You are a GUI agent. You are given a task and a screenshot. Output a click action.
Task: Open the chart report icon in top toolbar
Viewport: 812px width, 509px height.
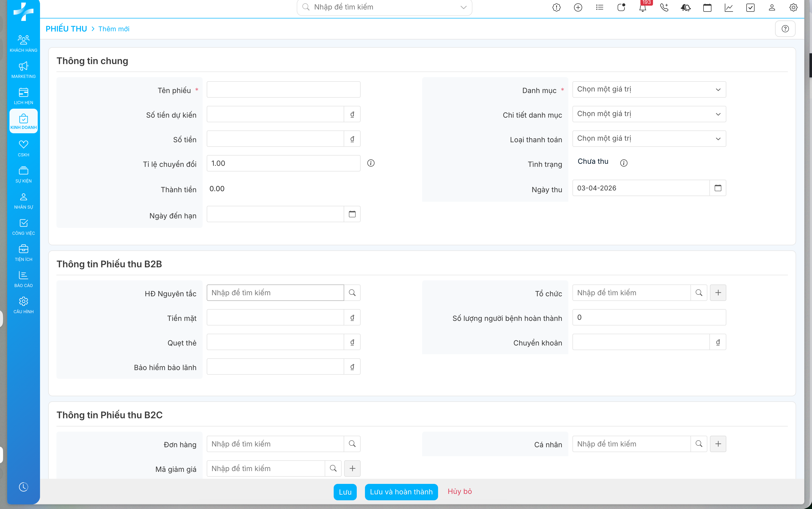729,7
